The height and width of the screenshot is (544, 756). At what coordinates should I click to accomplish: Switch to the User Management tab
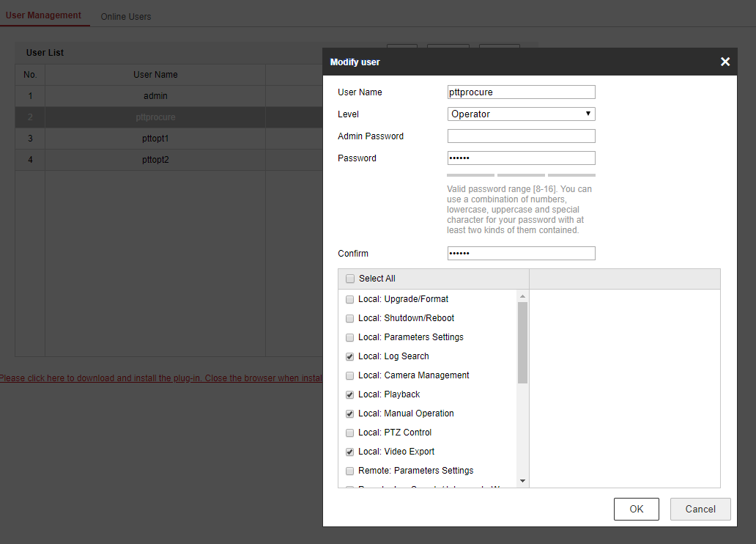tap(43, 15)
